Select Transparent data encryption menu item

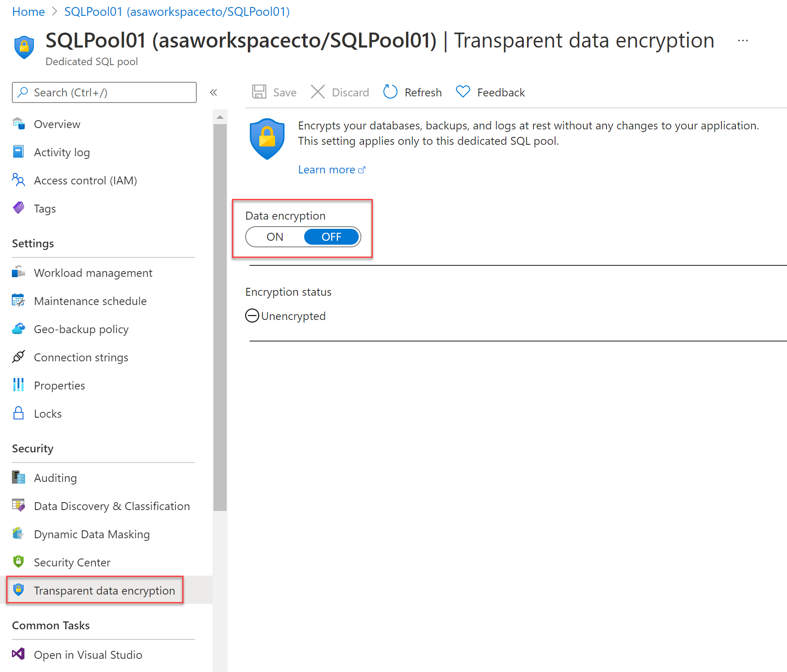[104, 591]
